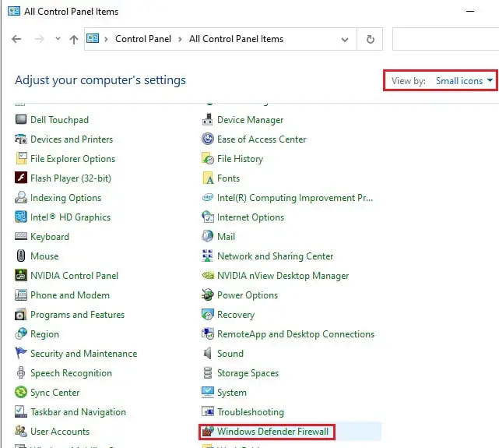This screenshot has width=499, height=448.
Task: Open the Storage Spaces icon
Action: pyautogui.click(x=208, y=373)
